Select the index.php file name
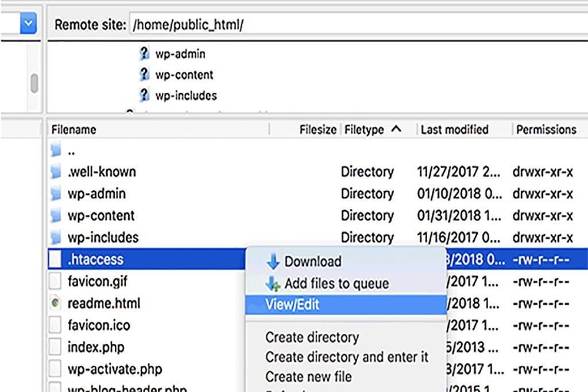This screenshot has width=588, height=392. [96, 347]
